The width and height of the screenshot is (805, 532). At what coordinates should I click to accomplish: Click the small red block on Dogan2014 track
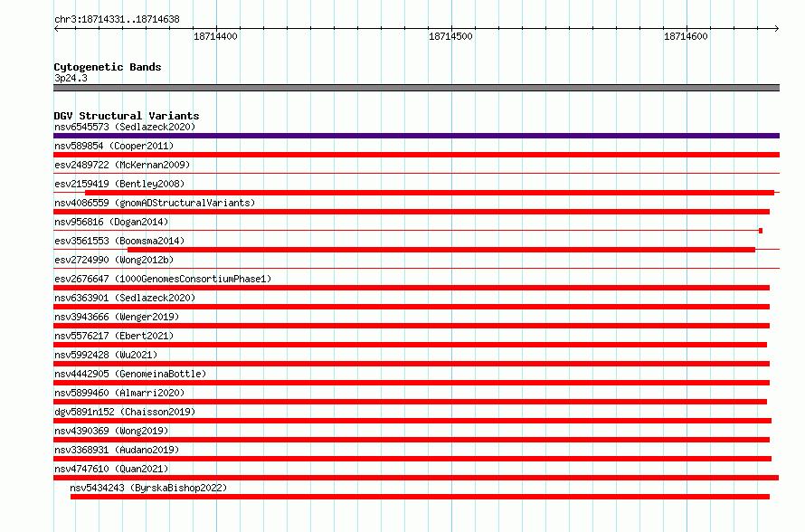click(761, 231)
